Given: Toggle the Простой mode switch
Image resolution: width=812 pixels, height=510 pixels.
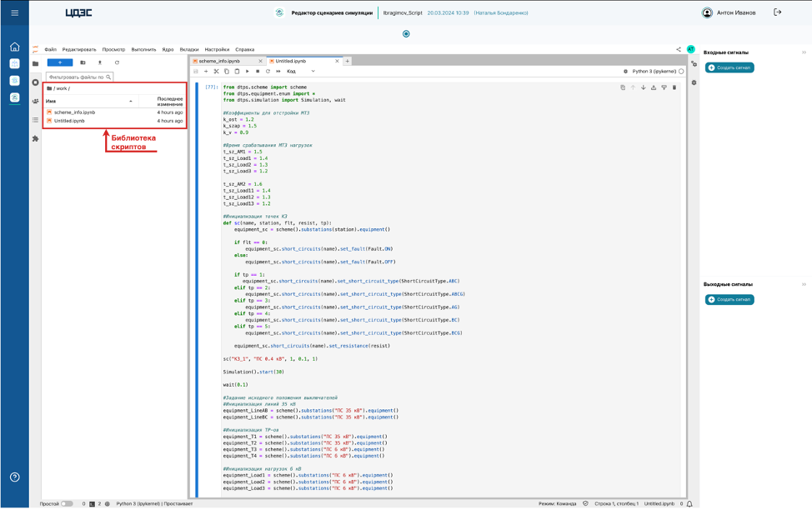Looking at the screenshot, I should point(67,504).
